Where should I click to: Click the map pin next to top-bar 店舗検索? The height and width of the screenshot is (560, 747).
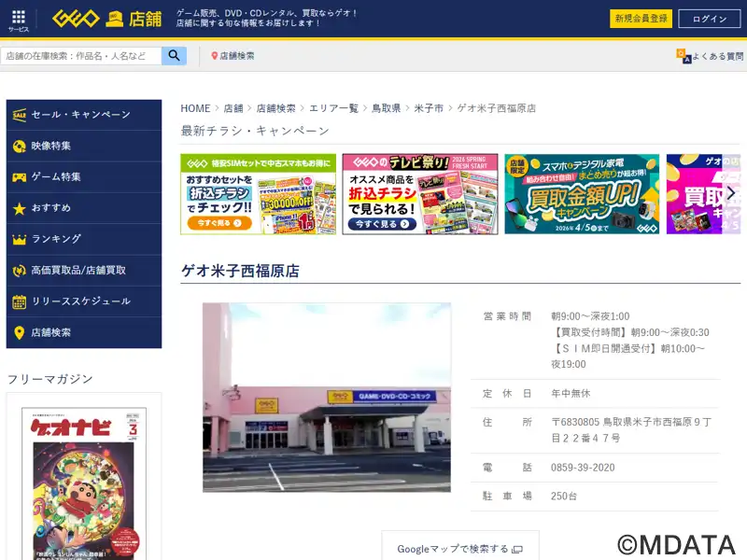pos(215,56)
